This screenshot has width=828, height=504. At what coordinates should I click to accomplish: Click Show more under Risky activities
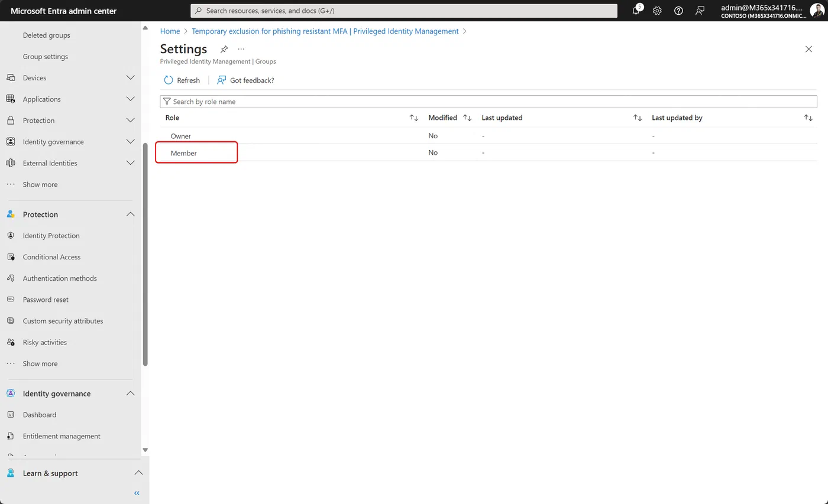pyautogui.click(x=40, y=363)
